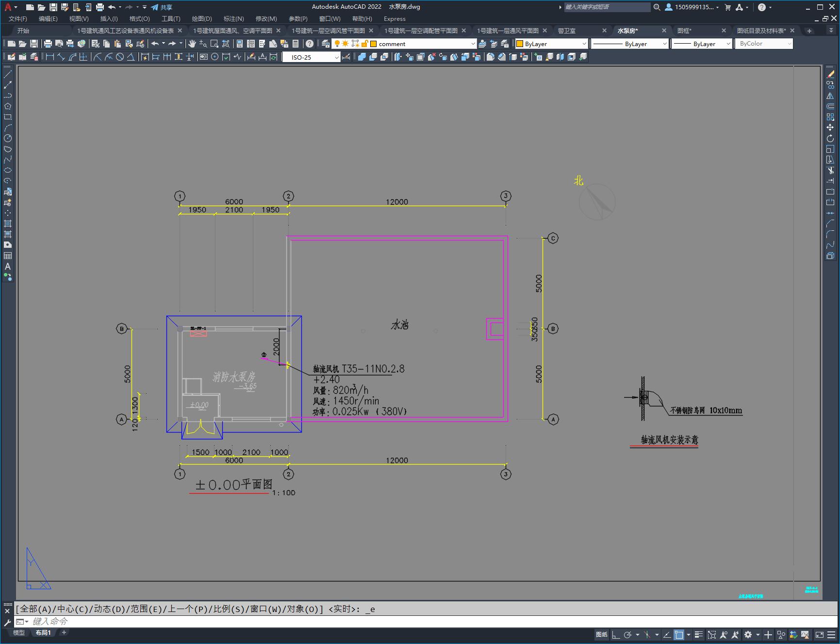The height and width of the screenshot is (644, 840).
Task: Expand the ISO-25 dimension style dropdown
Action: click(x=311, y=57)
